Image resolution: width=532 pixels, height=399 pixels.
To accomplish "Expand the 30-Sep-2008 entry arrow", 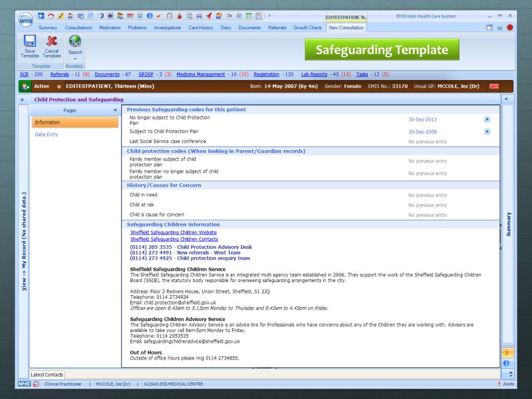I will (487, 131).
